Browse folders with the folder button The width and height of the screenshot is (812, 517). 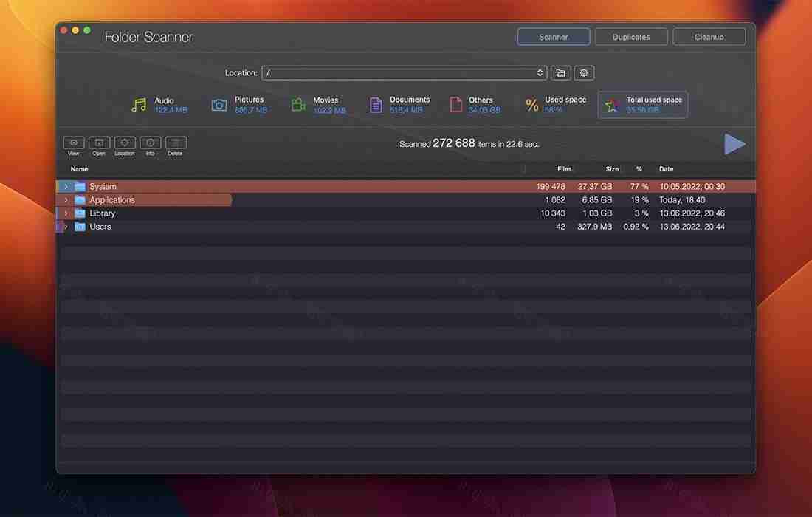[x=560, y=72]
